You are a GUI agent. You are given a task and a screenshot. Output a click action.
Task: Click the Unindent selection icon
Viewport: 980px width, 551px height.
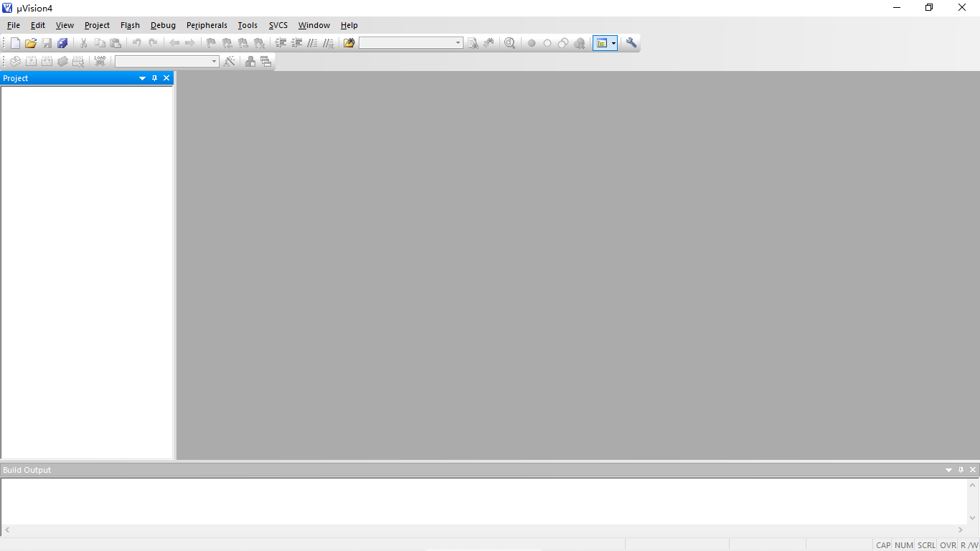click(x=296, y=43)
